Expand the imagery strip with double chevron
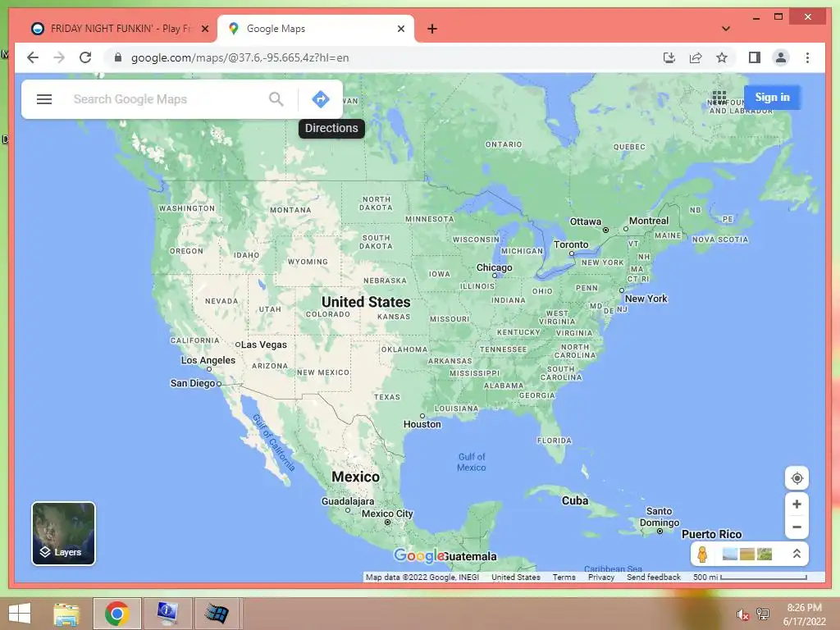 (797, 554)
